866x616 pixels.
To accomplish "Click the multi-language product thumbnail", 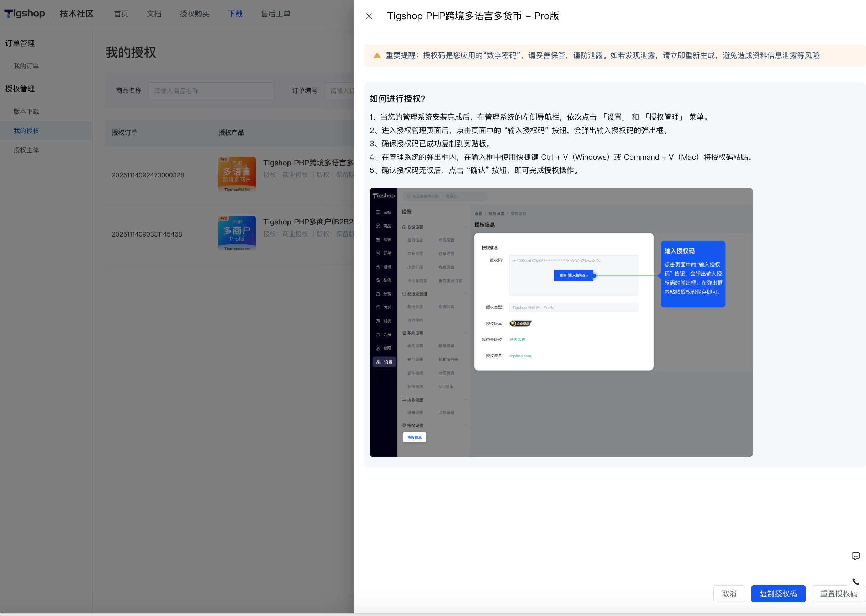I will [x=237, y=175].
